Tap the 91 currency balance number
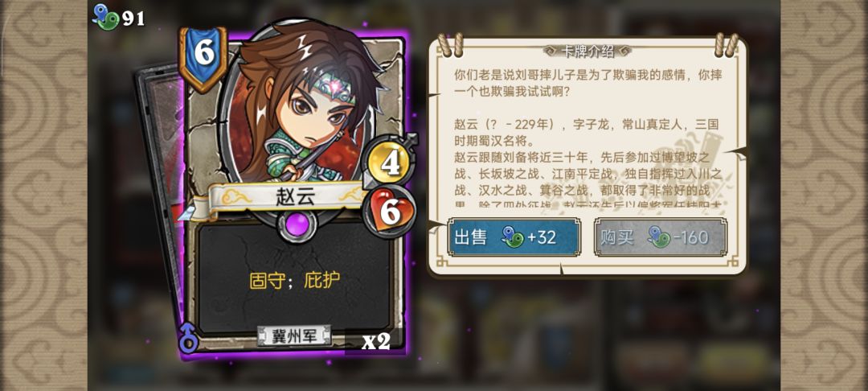This screenshot has height=391, width=868. [x=133, y=19]
